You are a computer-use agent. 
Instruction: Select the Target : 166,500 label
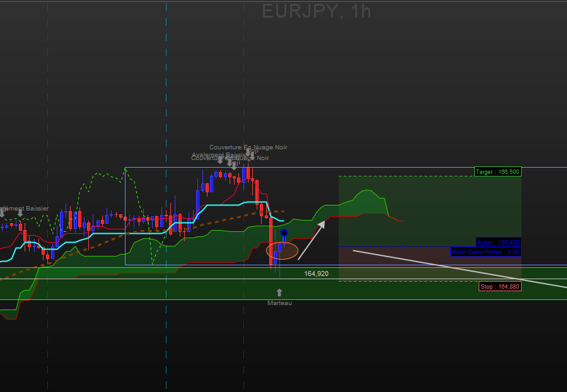click(498, 171)
